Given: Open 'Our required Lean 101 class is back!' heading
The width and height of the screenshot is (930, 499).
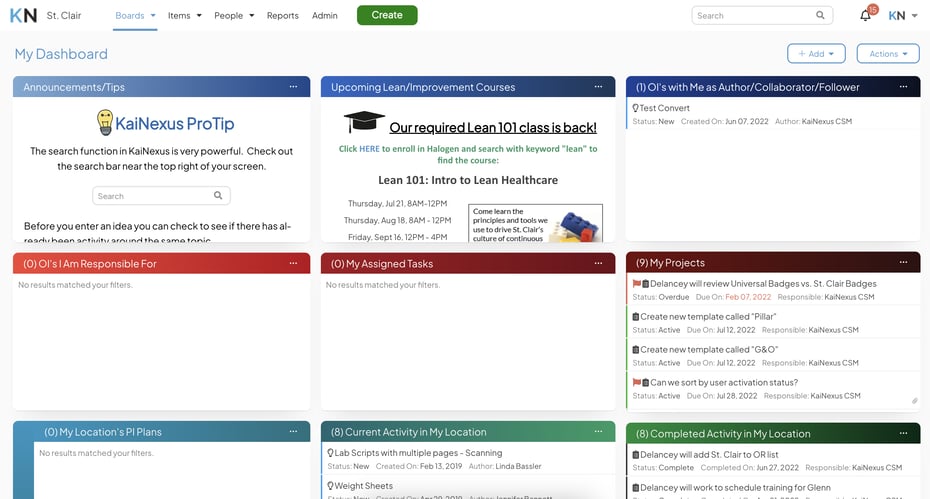Looking at the screenshot, I should 493,128.
